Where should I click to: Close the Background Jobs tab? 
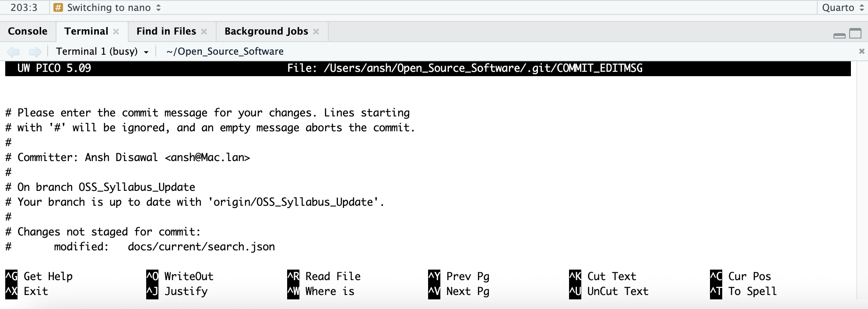pos(316,32)
